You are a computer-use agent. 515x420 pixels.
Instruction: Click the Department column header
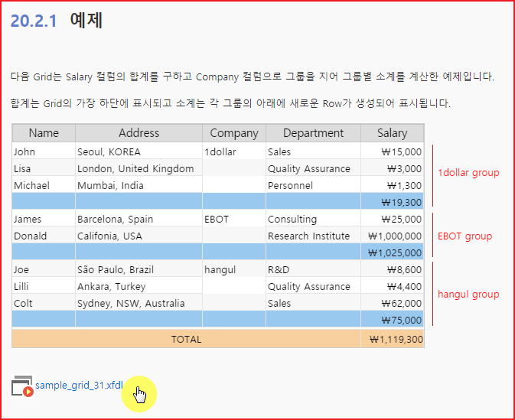point(313,133)
